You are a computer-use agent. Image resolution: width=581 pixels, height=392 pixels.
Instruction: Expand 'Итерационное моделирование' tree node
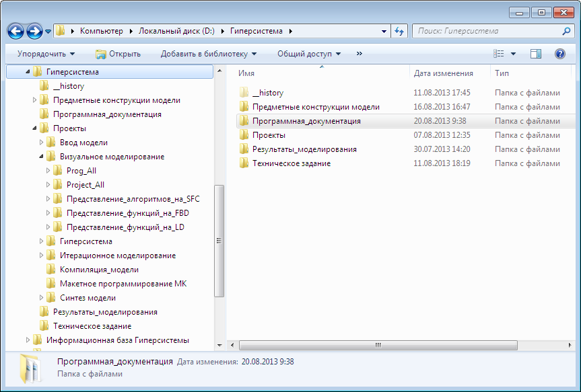click(41, 255)
